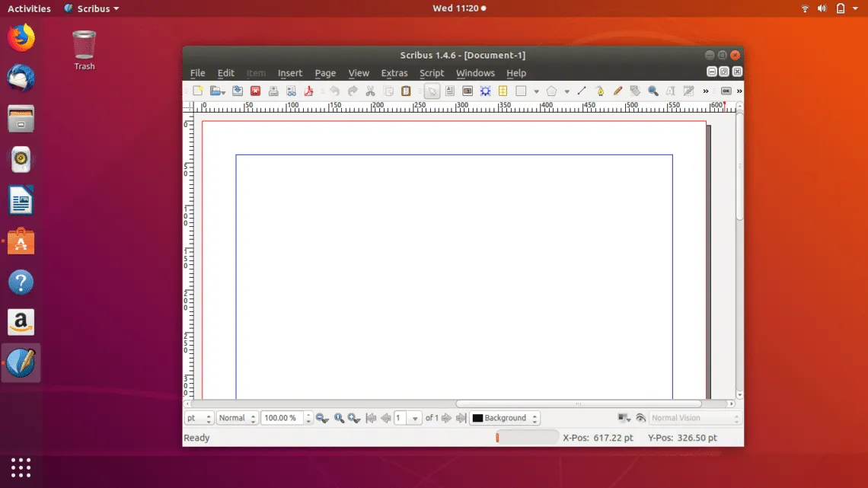Click the Insert Table tool
The width and height of the screenshot is (868, 488).
point(503,91)
